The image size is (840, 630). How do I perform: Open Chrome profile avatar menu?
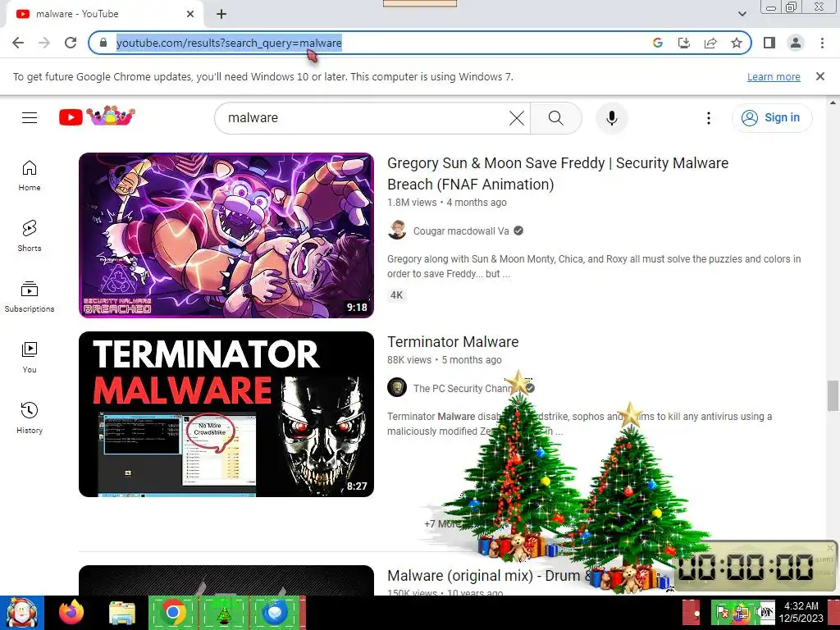[x=796, y=43]
